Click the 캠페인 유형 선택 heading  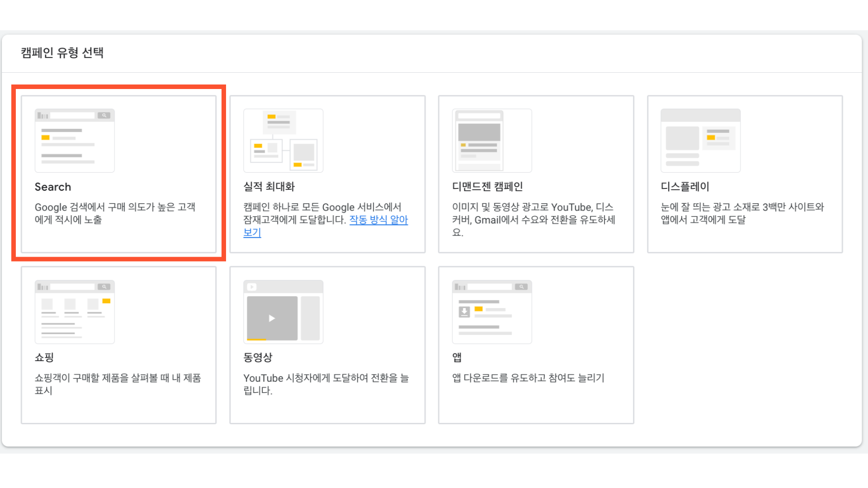tap(63, 52)
